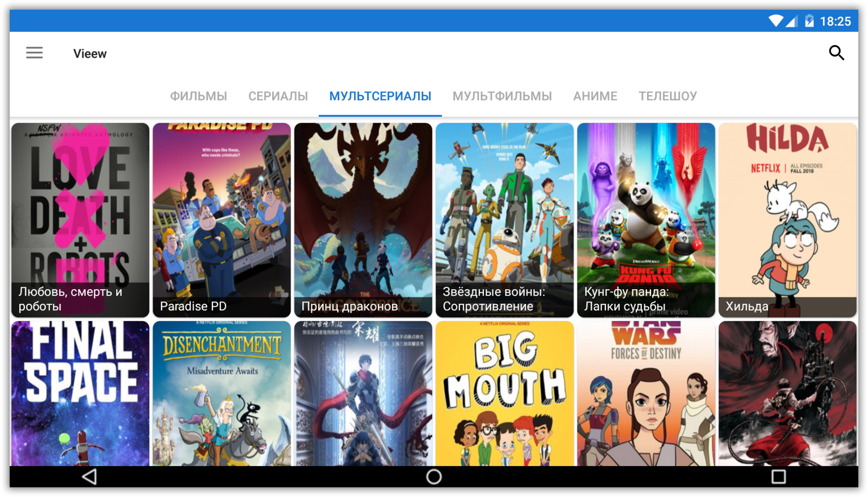868x497 pixels.
Task: Open Android recent apps button
Action: click(778, 477)
